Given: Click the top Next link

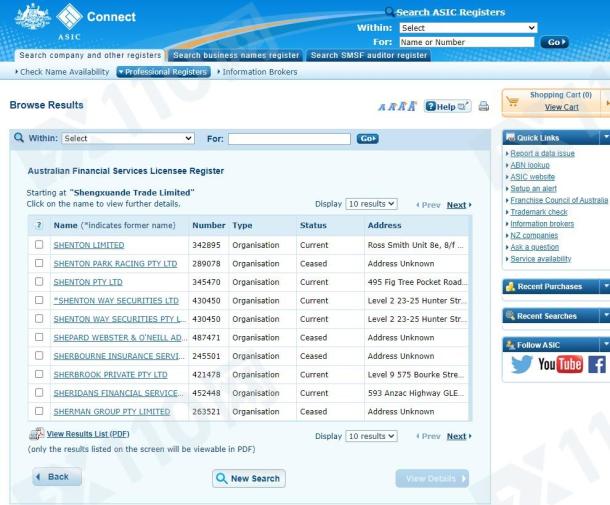Looking at the screenshot, I should 459,205.
